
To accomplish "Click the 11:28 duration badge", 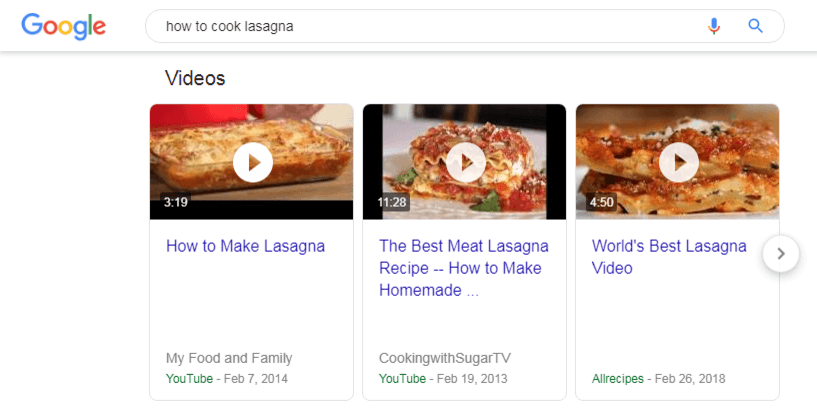I will tap(392, 202).
